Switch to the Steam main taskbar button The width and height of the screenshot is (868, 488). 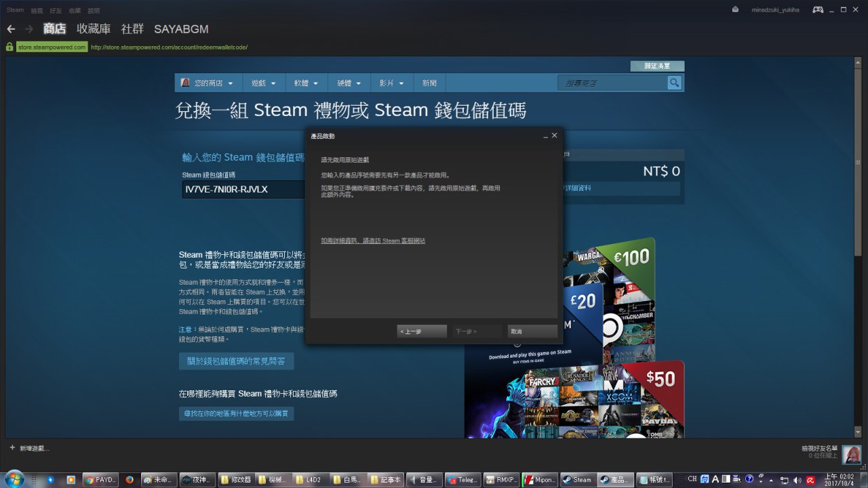[580, 479]
